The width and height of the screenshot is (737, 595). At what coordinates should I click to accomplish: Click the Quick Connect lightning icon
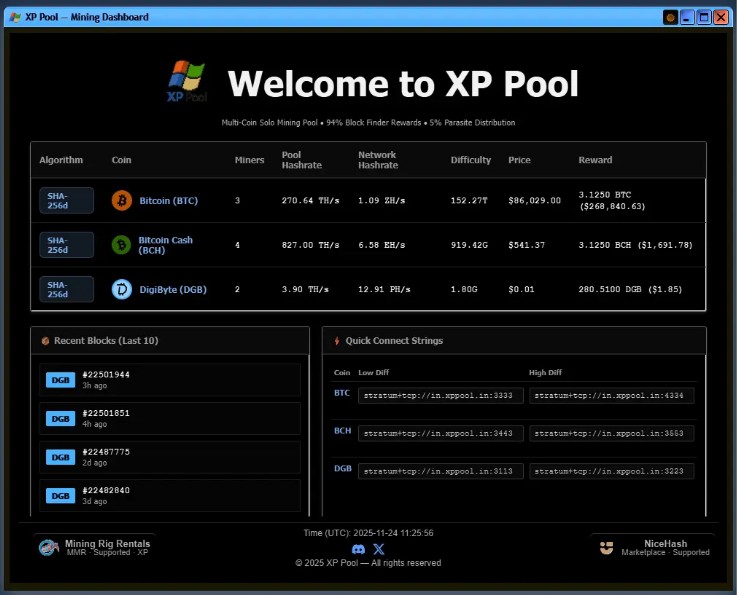(337, 341)
